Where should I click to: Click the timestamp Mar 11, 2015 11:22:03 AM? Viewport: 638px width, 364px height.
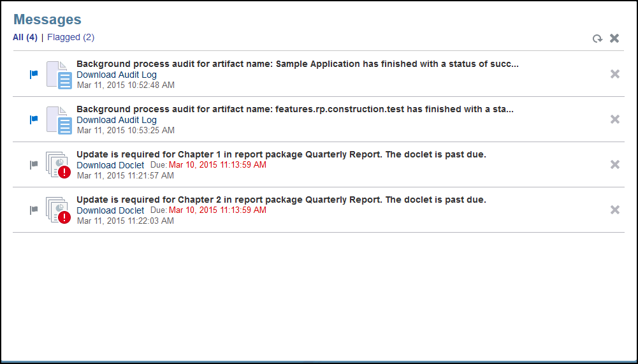point(126,221)
